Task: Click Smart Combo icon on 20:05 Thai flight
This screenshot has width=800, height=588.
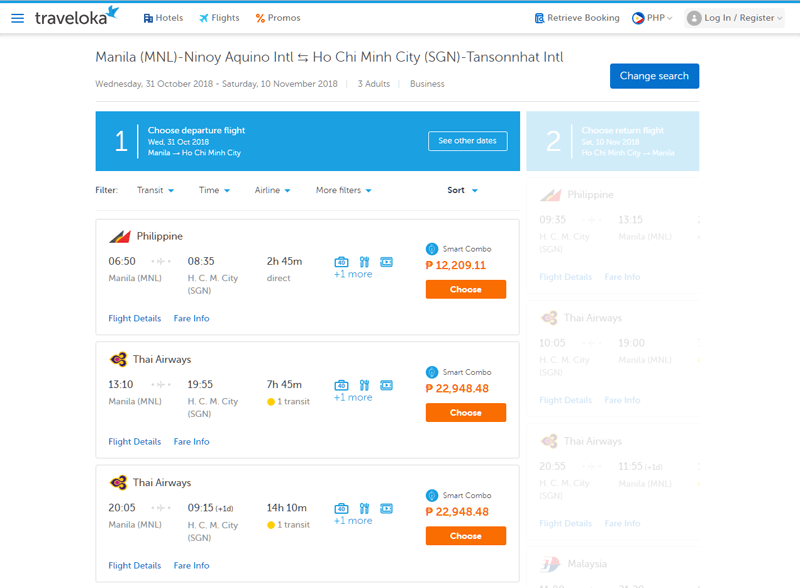Action: click(432, 495)
